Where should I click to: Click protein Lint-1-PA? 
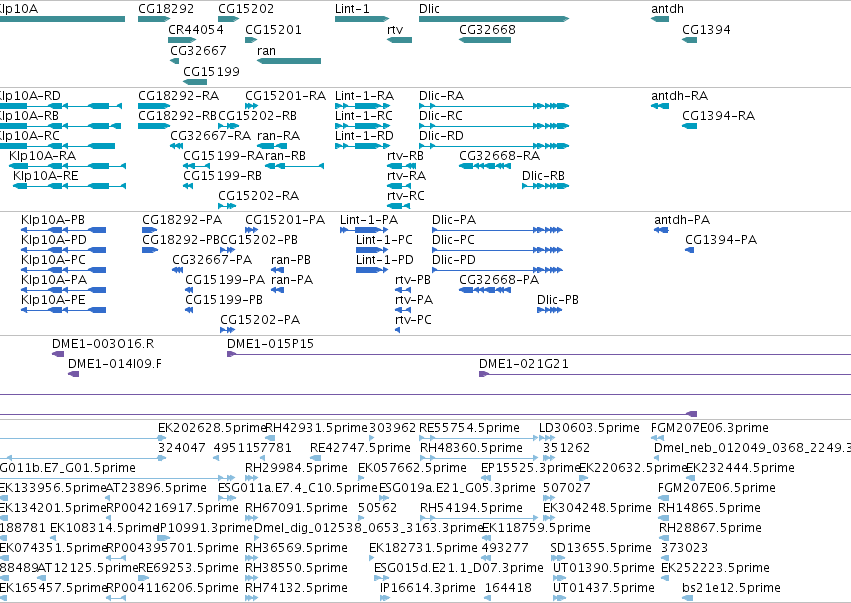point(364,230)
